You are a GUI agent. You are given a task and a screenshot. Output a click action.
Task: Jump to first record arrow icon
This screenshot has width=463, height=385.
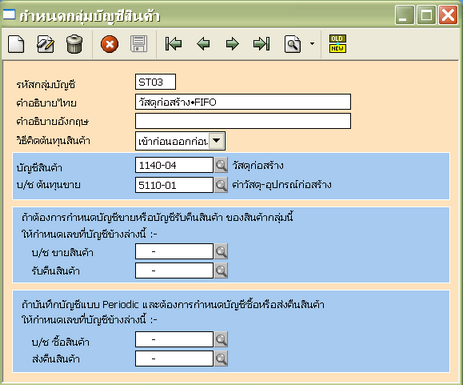pos(174,44)
